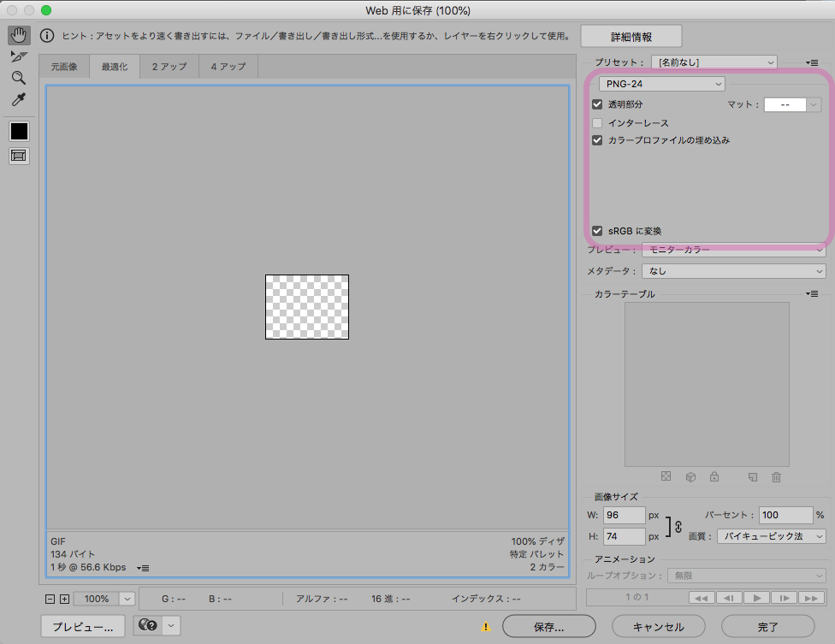Click the 完了 button

(768, 627)
